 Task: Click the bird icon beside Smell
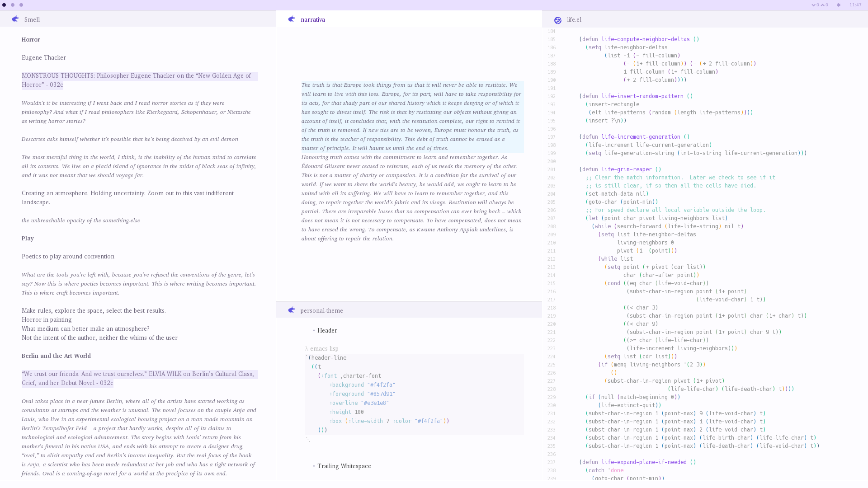(15, 19)
